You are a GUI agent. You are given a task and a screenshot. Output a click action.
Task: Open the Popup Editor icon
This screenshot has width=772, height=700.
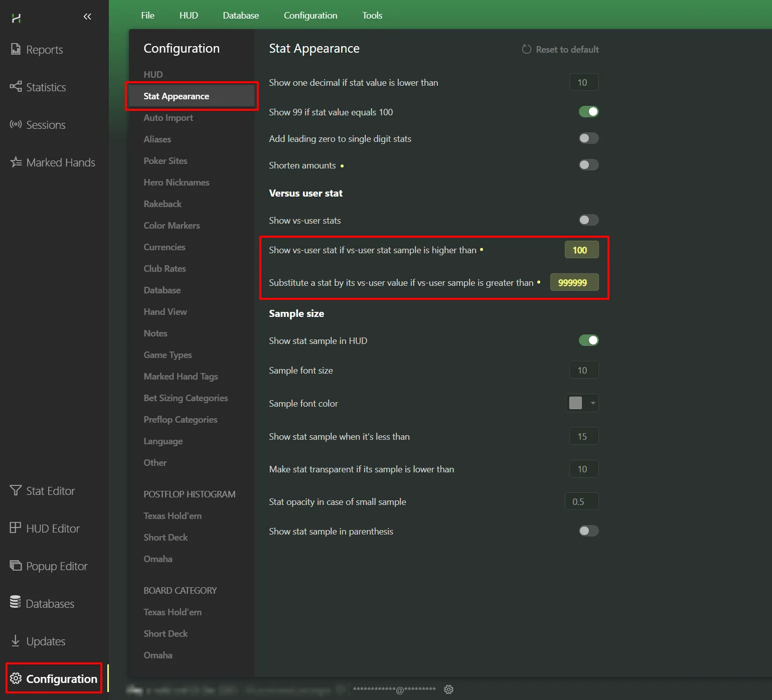16,566
